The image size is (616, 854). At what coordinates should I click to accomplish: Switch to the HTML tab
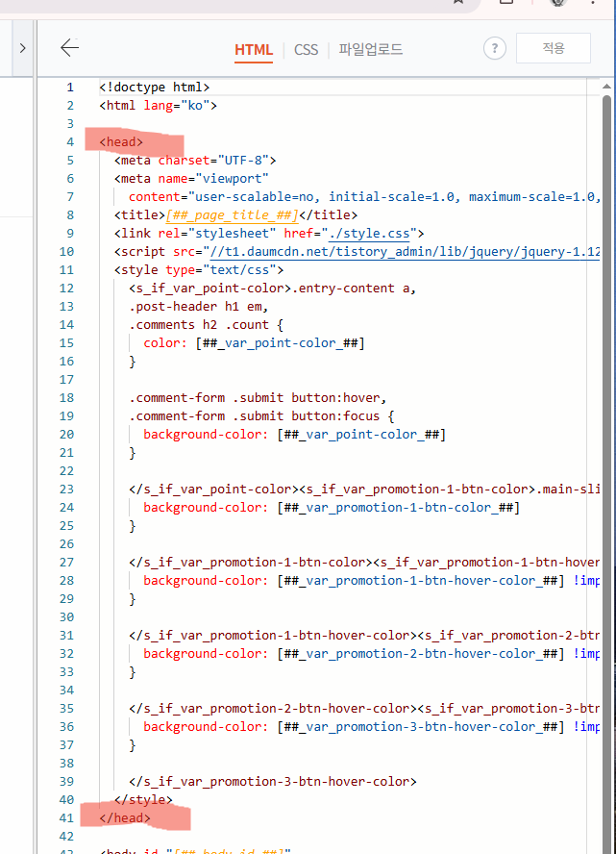tap(254, 50)
